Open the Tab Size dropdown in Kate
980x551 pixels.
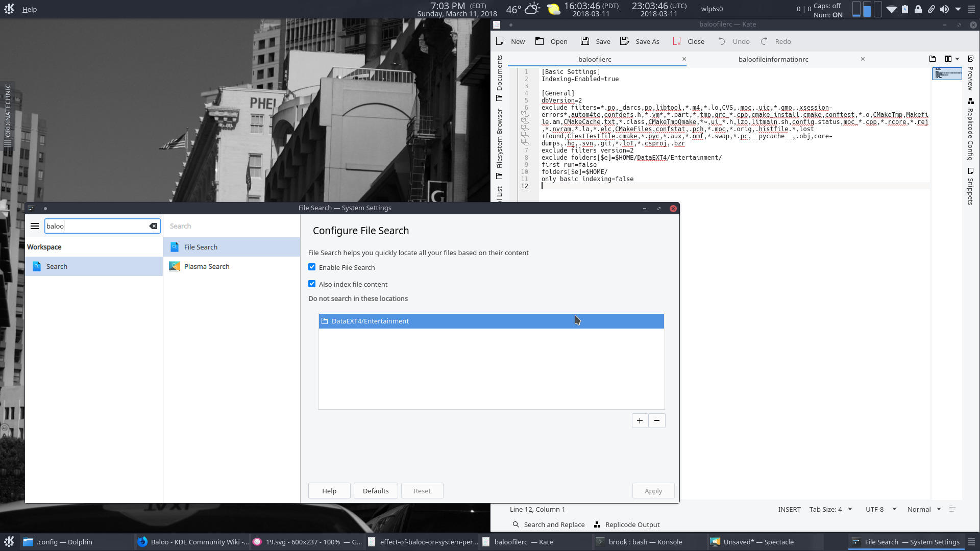click(831, 509)
